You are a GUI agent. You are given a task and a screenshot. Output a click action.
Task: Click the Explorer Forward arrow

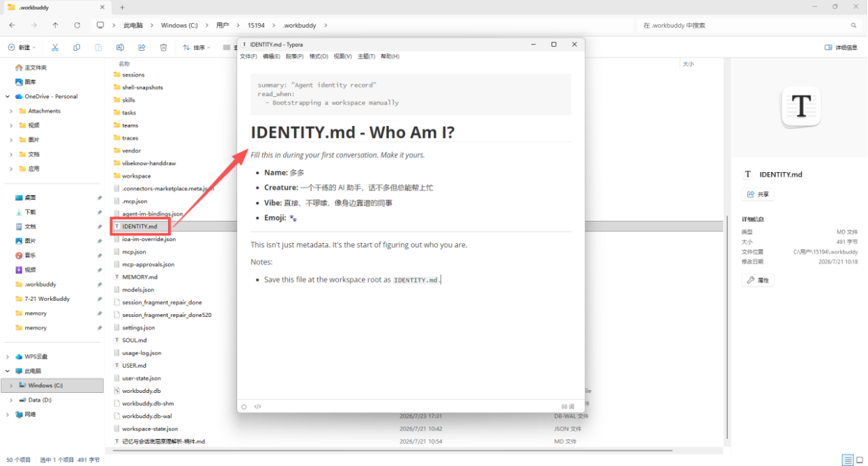coord(33,25)
